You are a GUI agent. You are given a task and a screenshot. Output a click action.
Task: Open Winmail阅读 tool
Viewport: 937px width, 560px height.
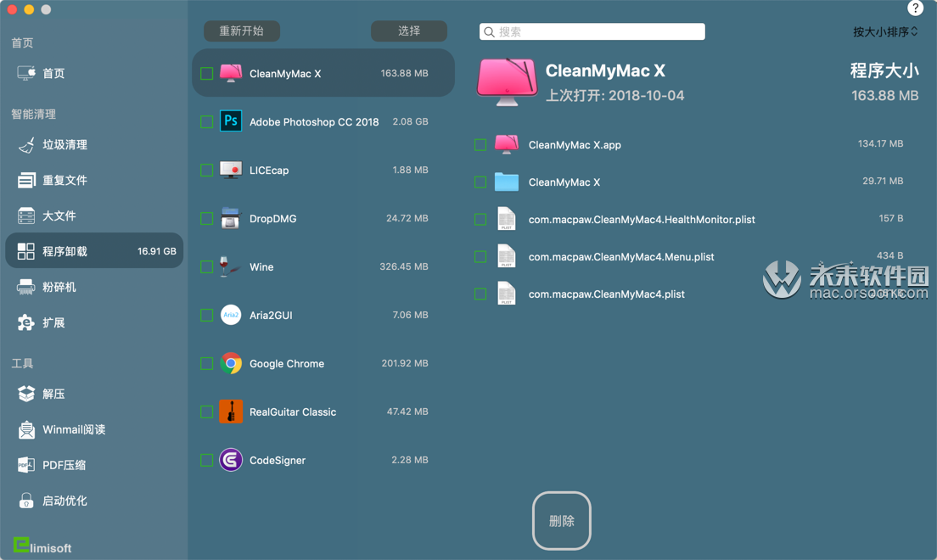tap(94, 429)
